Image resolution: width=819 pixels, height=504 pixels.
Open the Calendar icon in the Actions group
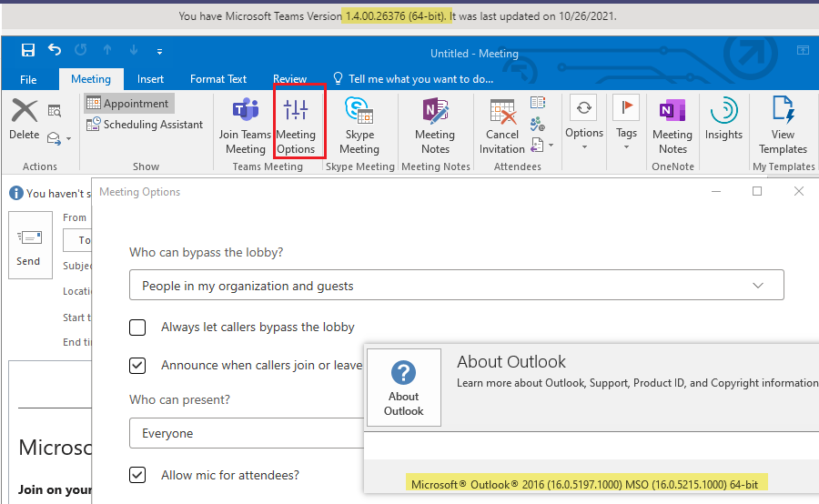(x=55, y=111)
